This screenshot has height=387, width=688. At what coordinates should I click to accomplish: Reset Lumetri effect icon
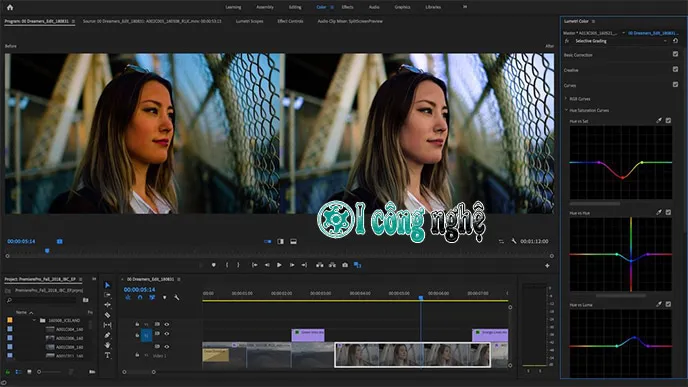click(676, 41)
